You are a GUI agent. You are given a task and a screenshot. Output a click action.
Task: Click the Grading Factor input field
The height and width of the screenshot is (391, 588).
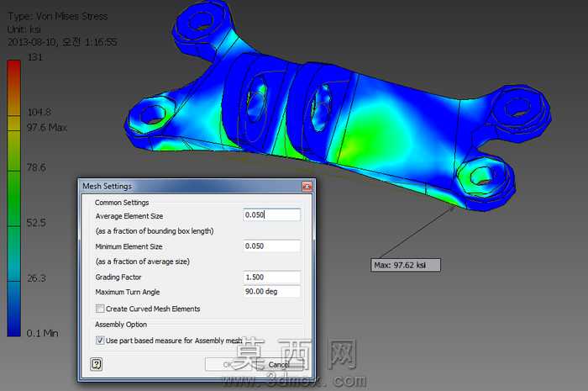pyautogui.click(x=271, y=277)
